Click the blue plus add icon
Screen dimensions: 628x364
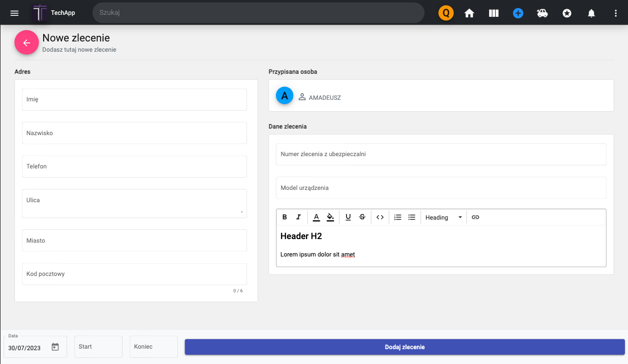pyautogui.click(x=518, y=13)
